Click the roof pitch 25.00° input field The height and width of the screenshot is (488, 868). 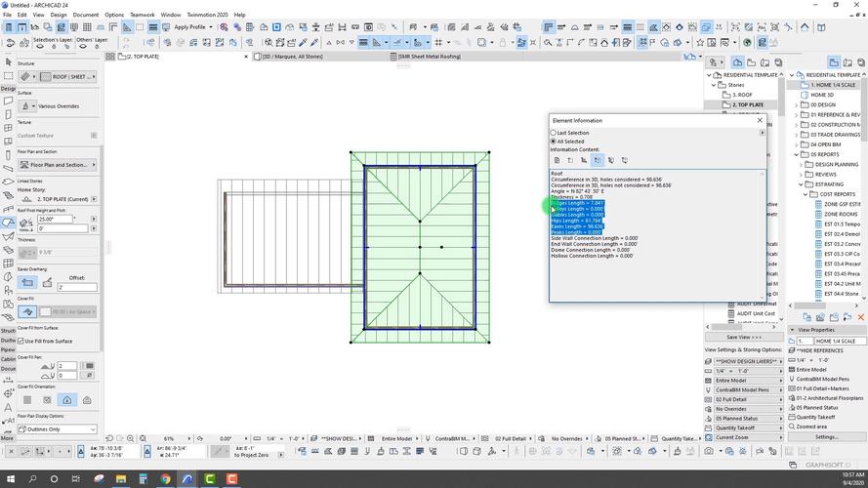pos(55,219)
